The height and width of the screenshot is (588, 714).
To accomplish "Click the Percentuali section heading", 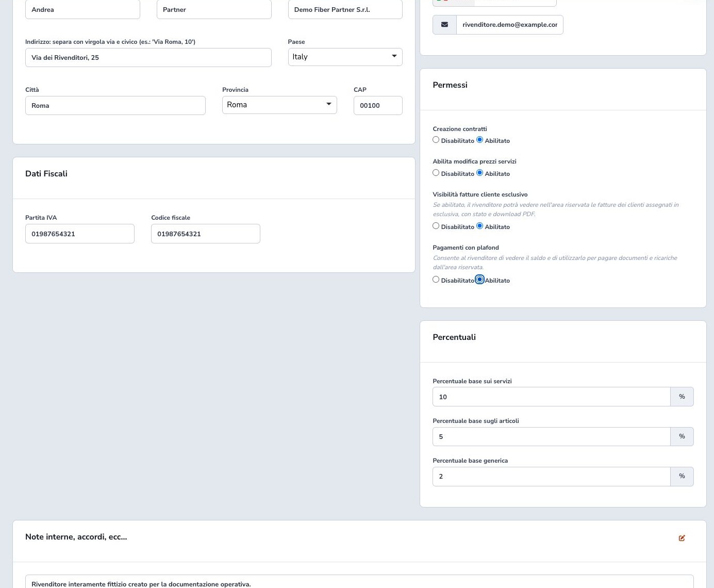I will (454, 337).
